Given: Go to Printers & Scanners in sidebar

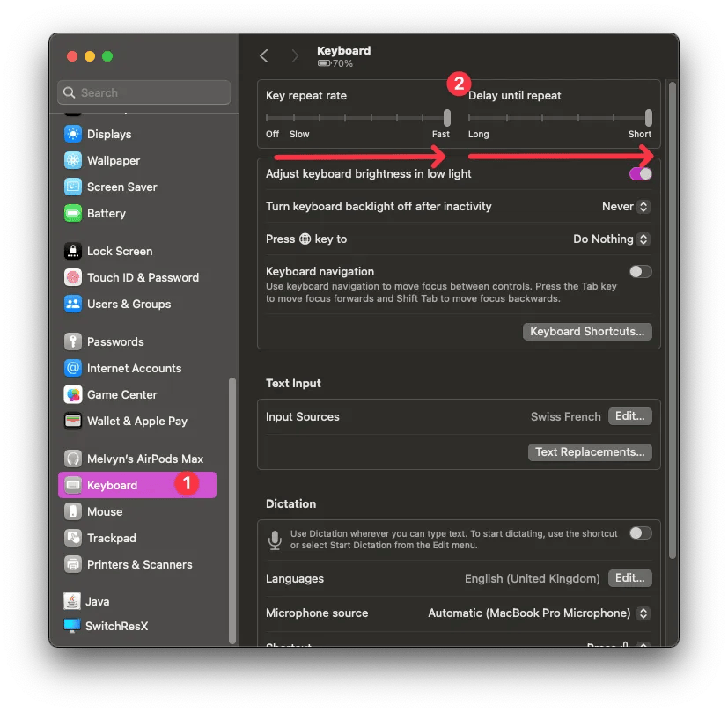Looking at the screenshot, I should (139, 564).
